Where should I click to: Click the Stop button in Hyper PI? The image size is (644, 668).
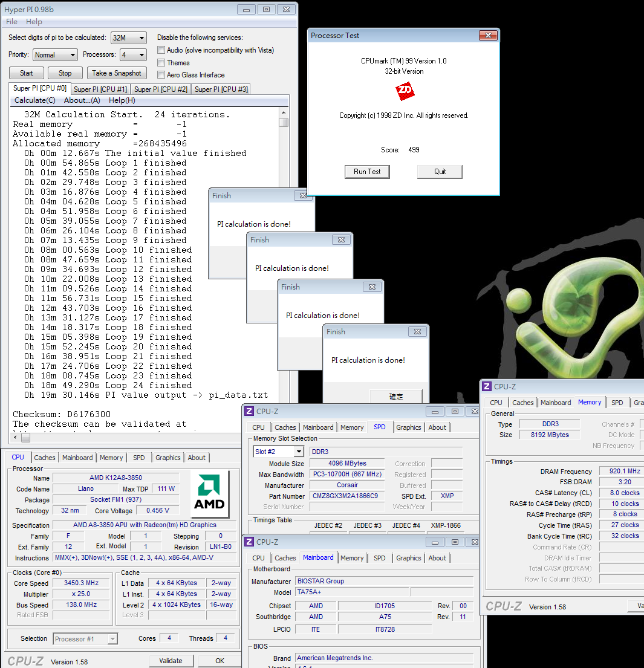(65, 73)
